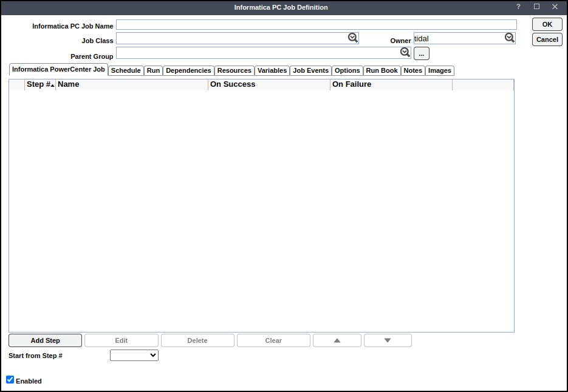568x392 pixels.
Task: Click into the Job Class field
Action: click(238, 38)
